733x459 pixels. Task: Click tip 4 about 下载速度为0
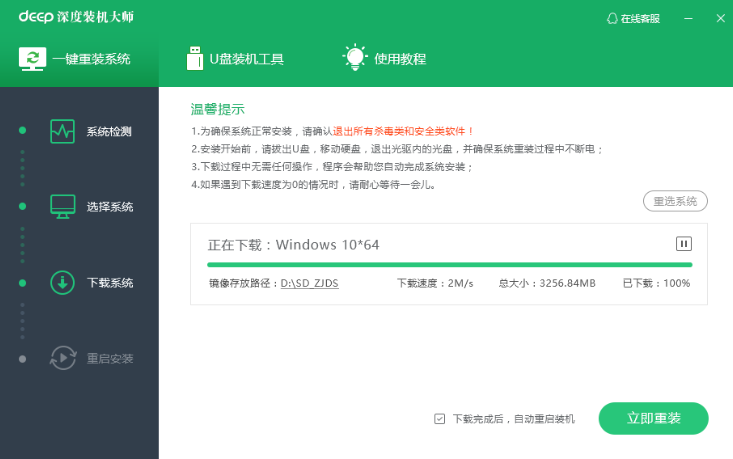point(314,185)
